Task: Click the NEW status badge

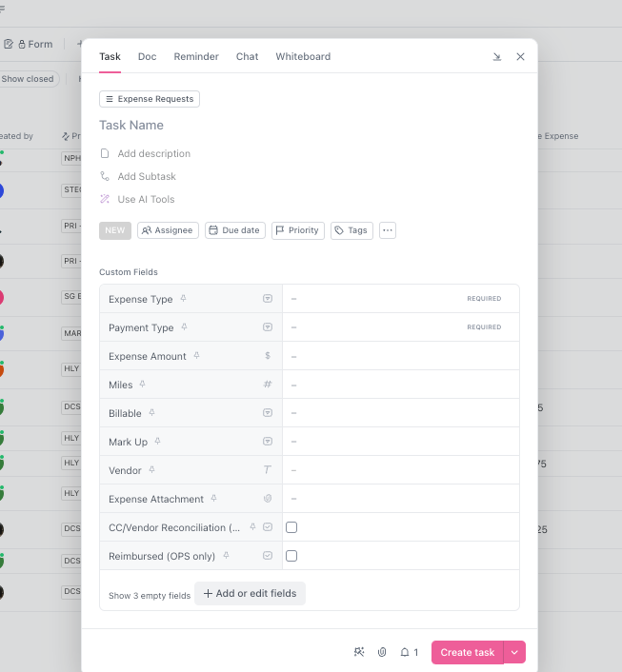Action: click(114, 230)
